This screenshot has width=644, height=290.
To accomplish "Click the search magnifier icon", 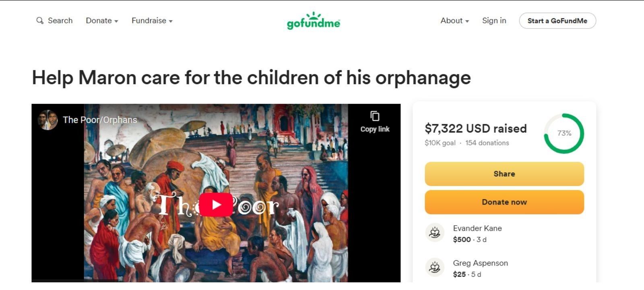I will click(39, 21).
